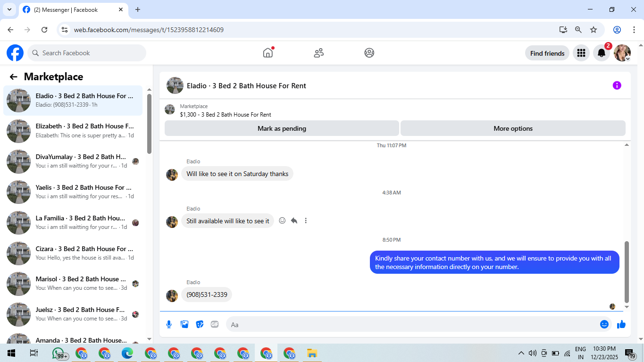Open DivaYumalay conversation in the list

[73, 161]
